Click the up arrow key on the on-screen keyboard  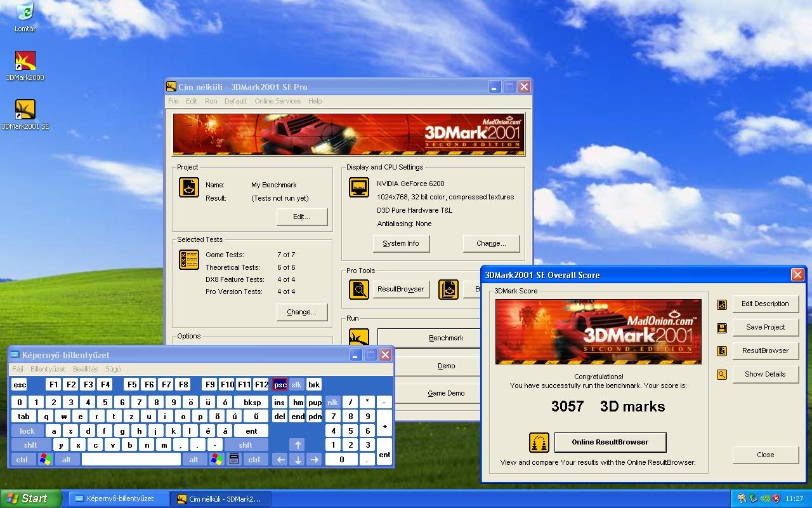pos(297,445)
